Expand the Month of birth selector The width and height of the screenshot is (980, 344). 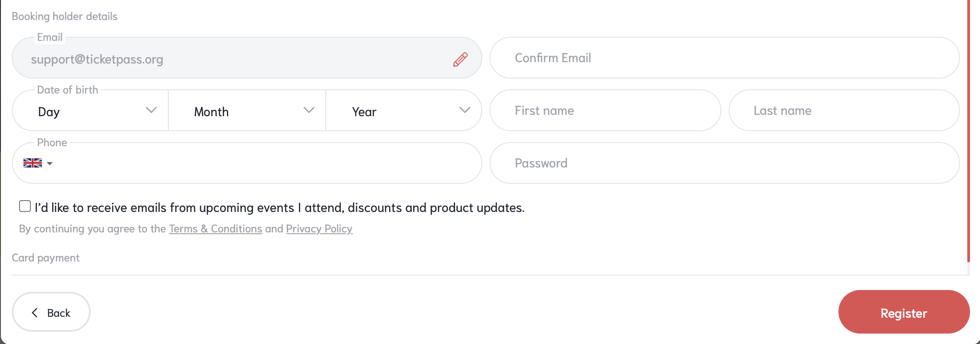coord(247,110)
